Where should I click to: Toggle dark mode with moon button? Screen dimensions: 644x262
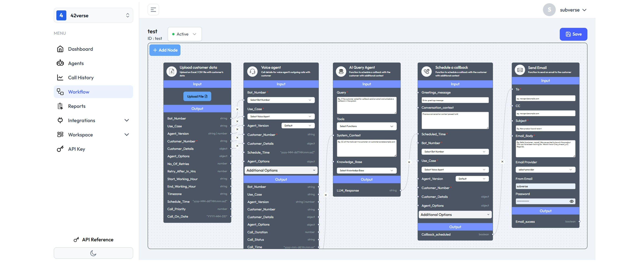click(x=93, y=253)
